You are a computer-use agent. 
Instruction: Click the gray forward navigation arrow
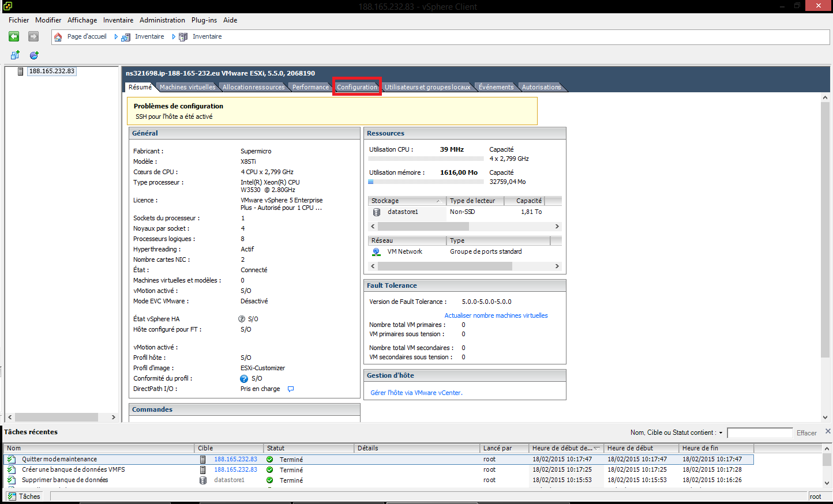pyautogui.click(x=33, y=36)
